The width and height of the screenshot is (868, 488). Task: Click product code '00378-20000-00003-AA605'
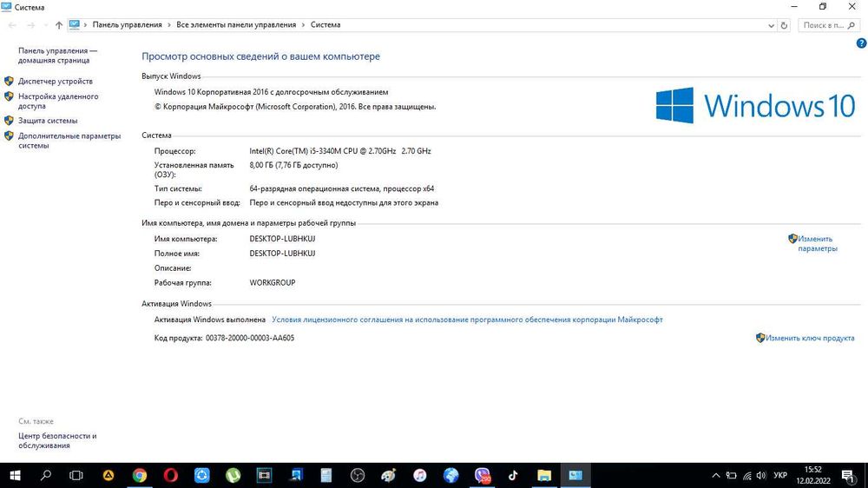coord(250,338)
